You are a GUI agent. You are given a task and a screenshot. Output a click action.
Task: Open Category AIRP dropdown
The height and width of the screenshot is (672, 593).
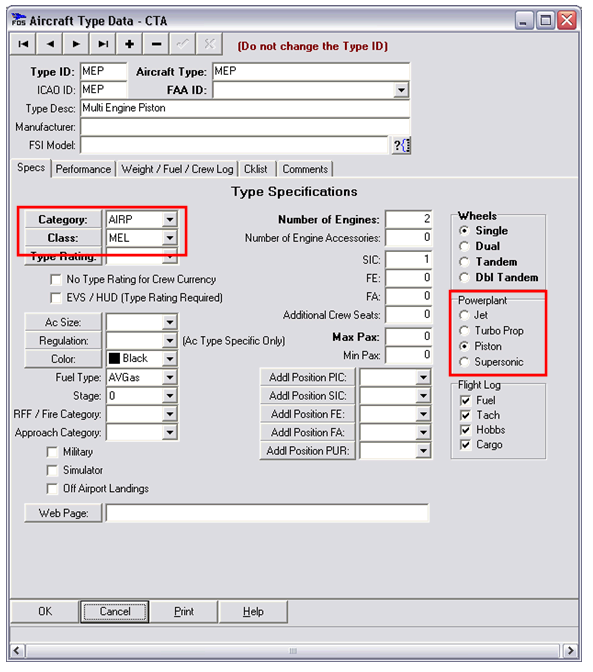tap(170, 219)
